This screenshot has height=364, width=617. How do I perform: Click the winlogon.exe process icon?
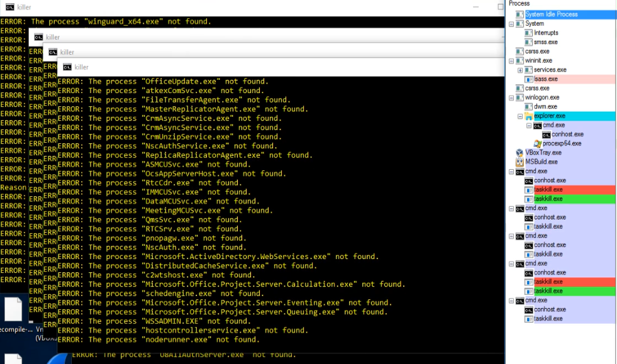point(520,97)
